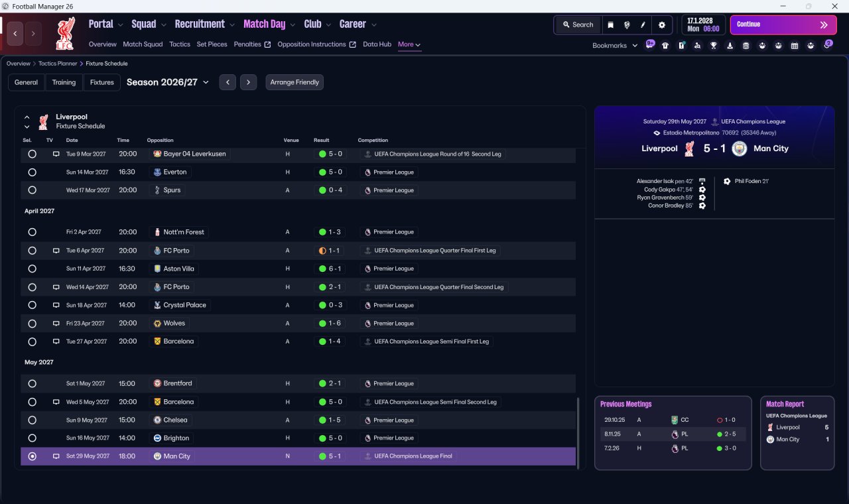Open the Match Day menu
This screenshot has height=504, width=849.
pos(264,24)
